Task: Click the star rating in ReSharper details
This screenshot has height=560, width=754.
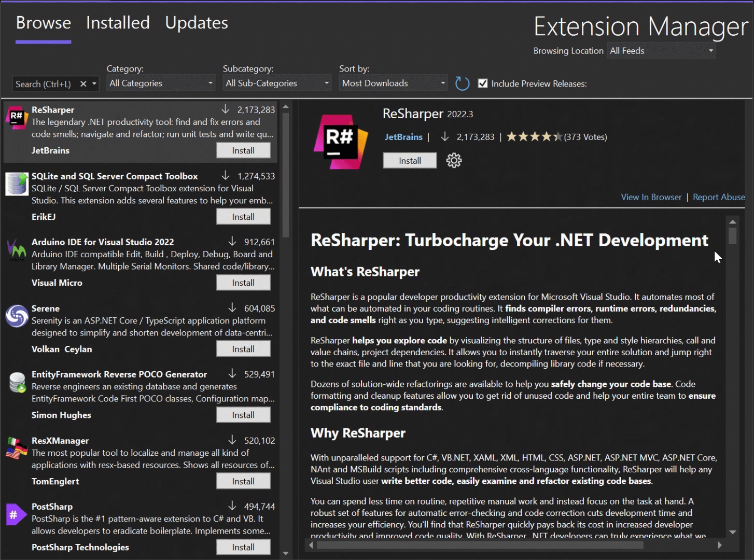Action: [534, 137]
